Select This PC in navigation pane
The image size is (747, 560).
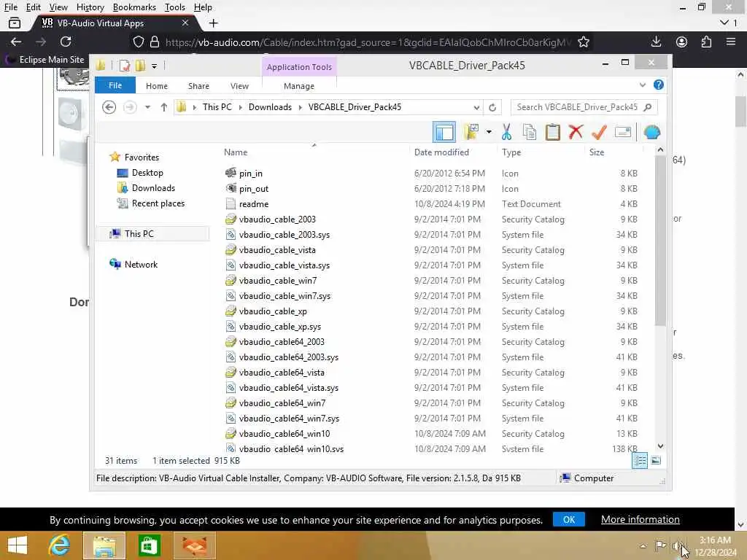point(139,234)
